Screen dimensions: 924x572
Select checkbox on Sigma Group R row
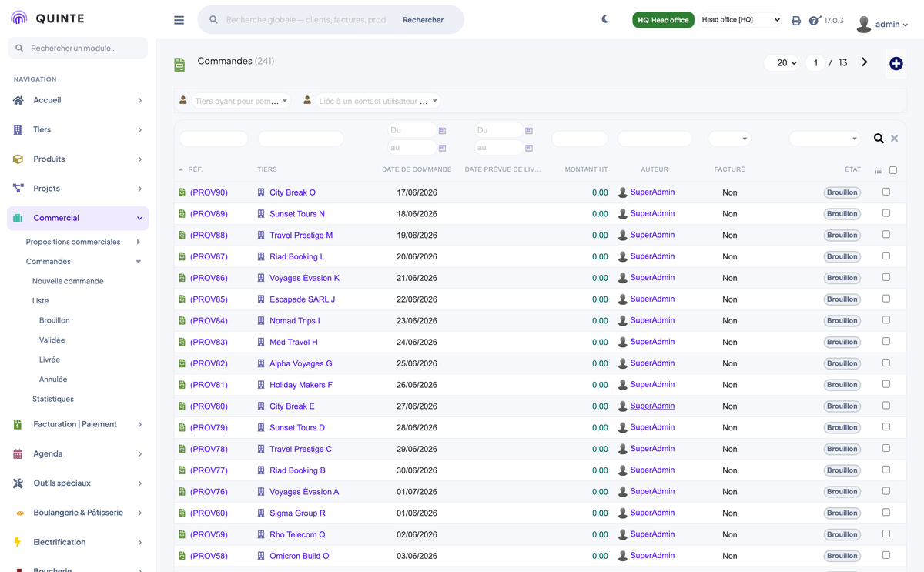886,512
